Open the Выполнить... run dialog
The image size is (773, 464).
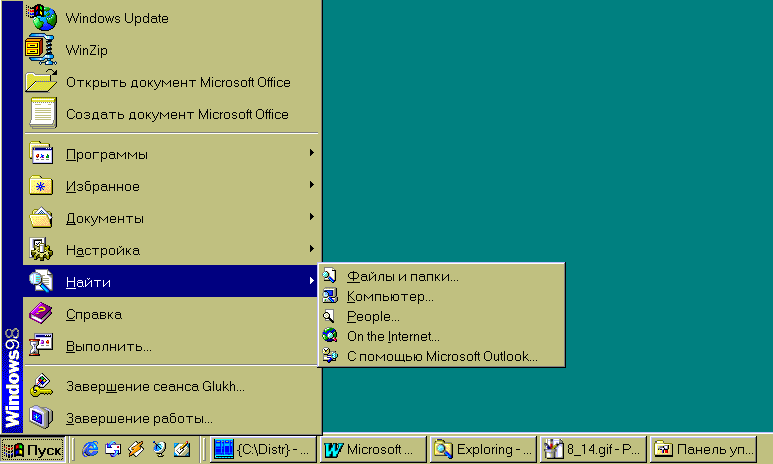pos(171,346)
